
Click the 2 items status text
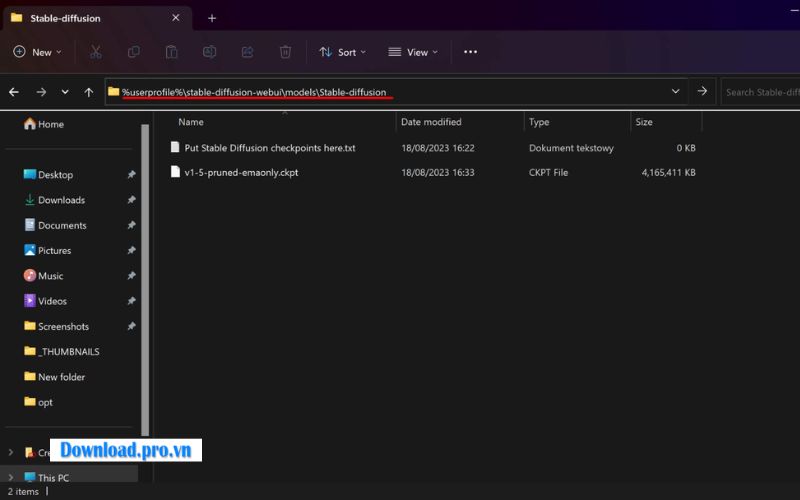[x=23, y=491]
